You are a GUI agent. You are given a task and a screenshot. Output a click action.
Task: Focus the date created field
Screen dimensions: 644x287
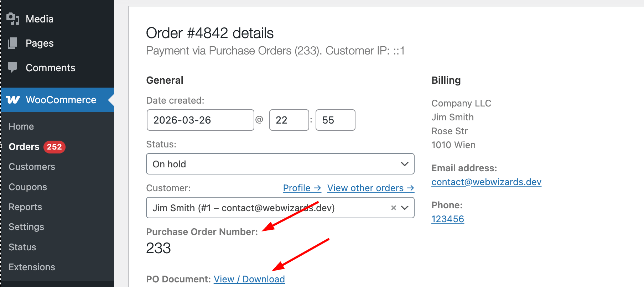pyautogui.click(x=200, y=120)
